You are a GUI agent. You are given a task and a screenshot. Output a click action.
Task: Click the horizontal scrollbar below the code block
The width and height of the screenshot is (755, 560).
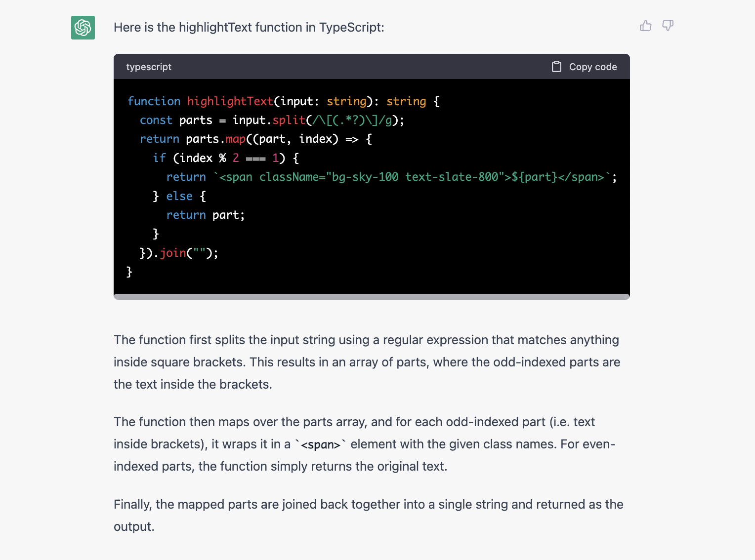click(x=372, y=296)
